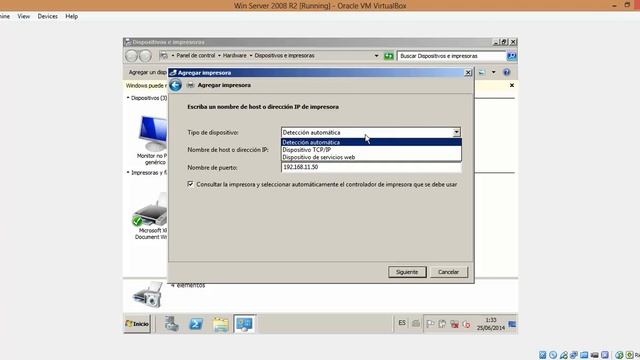Choose Dispositivo de servicios web option
The width and height of the screenshot is (640, 360).
pyautogui.click(x=371, y=157)
